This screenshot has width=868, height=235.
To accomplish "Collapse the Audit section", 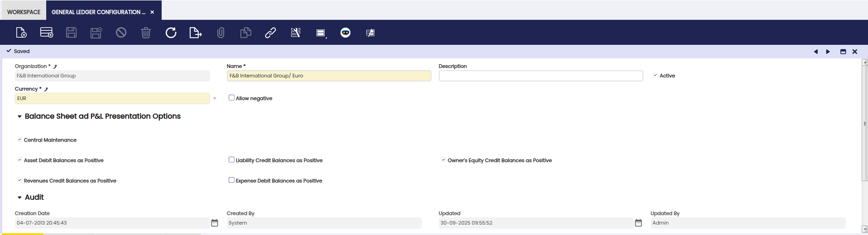I will 19,197.
